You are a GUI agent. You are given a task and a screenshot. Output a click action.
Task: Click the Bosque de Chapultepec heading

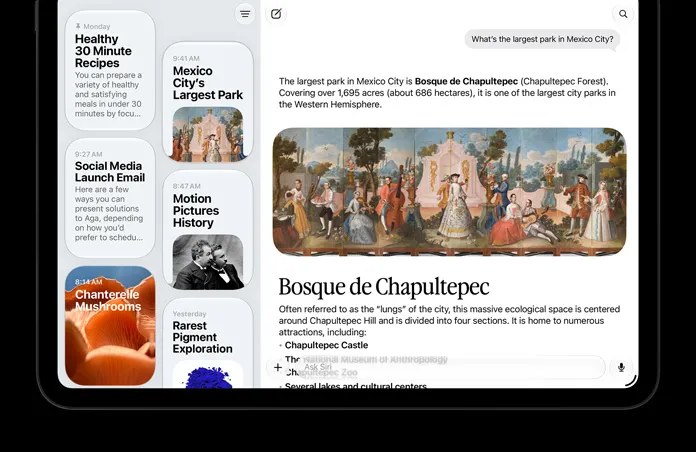[x=384, y=286]
